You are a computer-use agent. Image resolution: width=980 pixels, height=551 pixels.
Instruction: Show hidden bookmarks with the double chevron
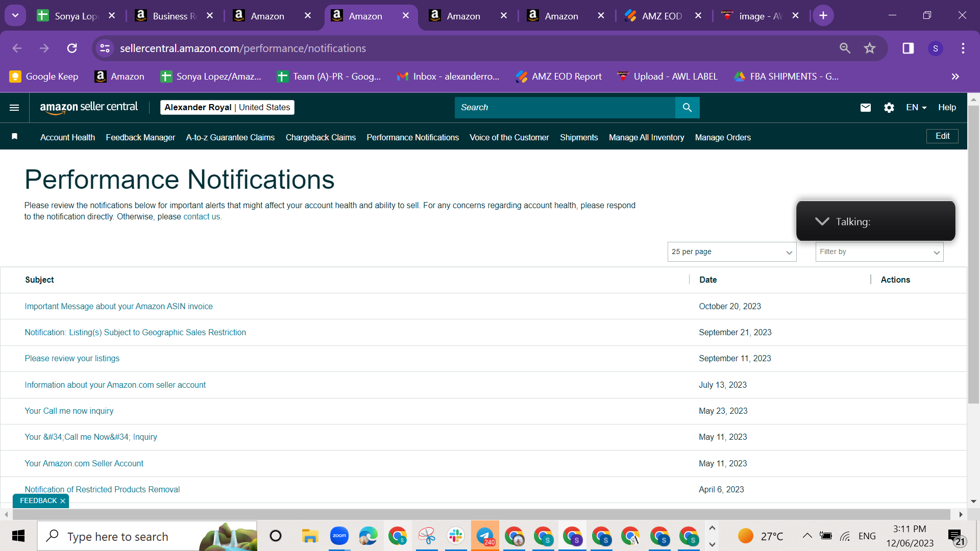coord(955,77)
